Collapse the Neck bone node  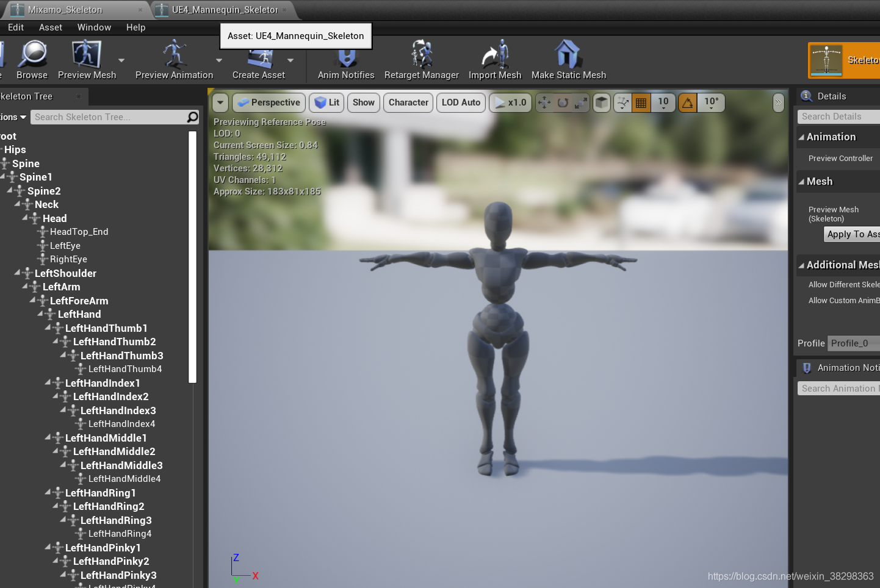[17, 204]
